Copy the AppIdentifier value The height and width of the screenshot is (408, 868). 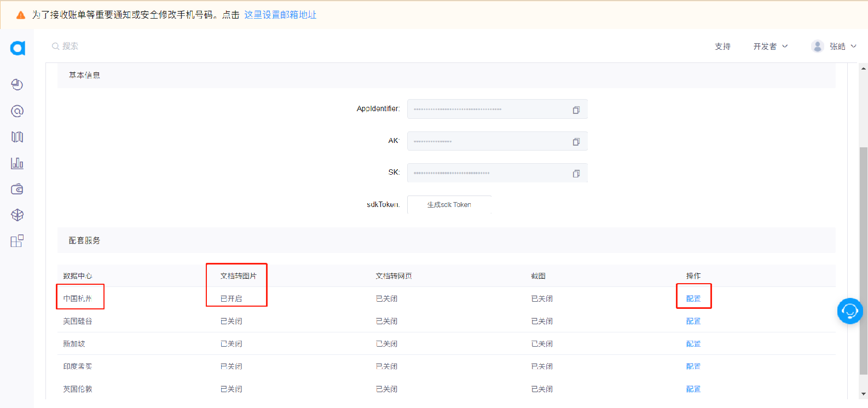pyautogui.click(x=576, y=110)
